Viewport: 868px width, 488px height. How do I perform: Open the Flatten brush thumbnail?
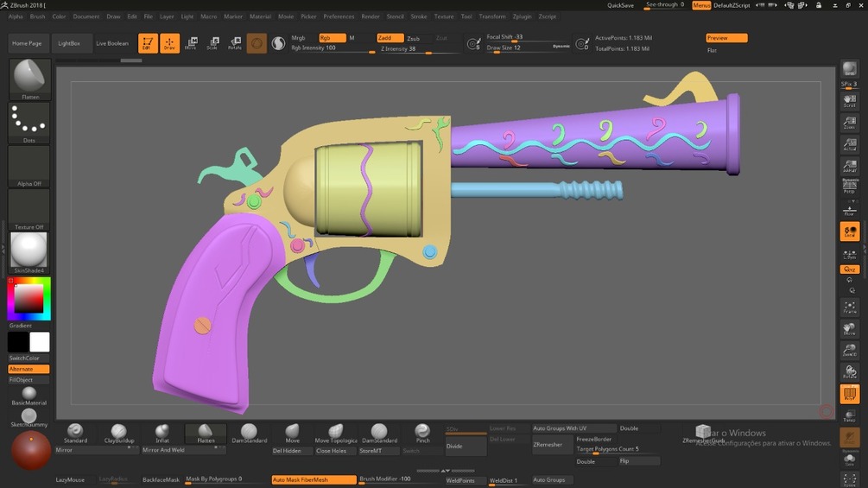pyautogui.click(x=29, y=79)
